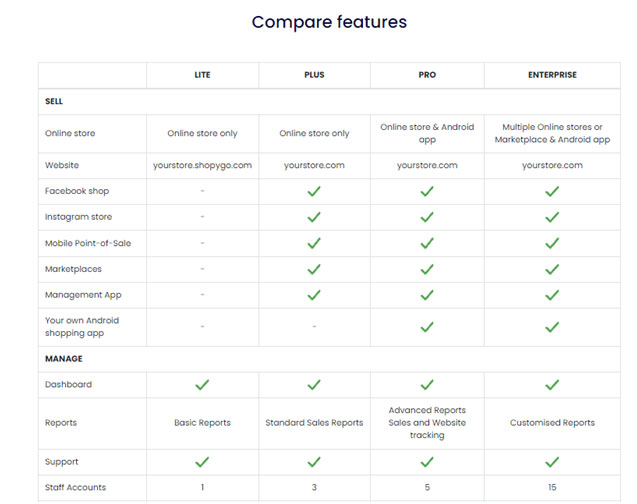Click Marketplaces checkmark in PLUS column
This screenshot has width=637, height=504.
(314, 269)
